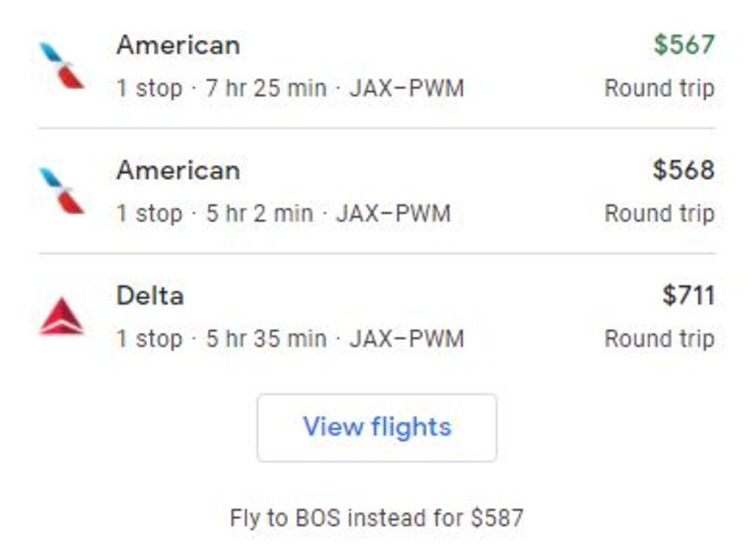
Task: Click the JAX–PWM route on the $568 flight
Action: click(393, 214)
